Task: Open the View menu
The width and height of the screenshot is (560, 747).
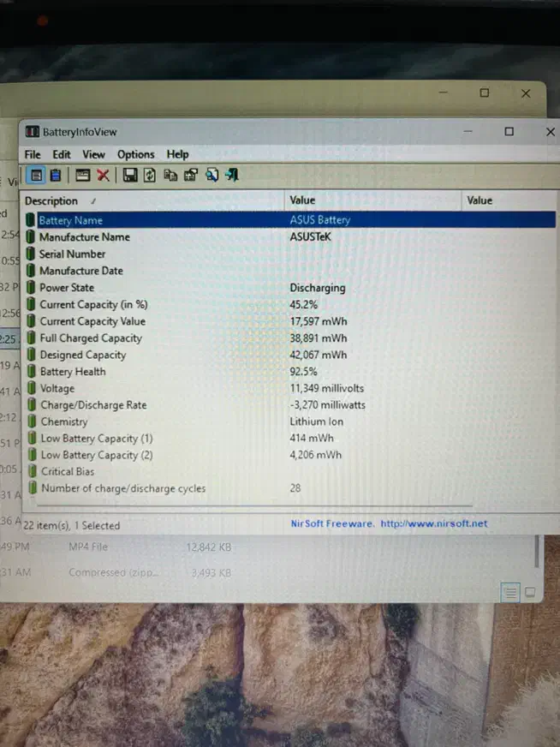Action: coord(93,154)
